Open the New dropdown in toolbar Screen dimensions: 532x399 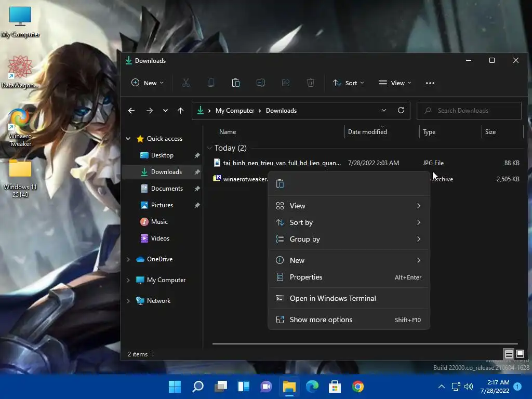click(148, 83)
